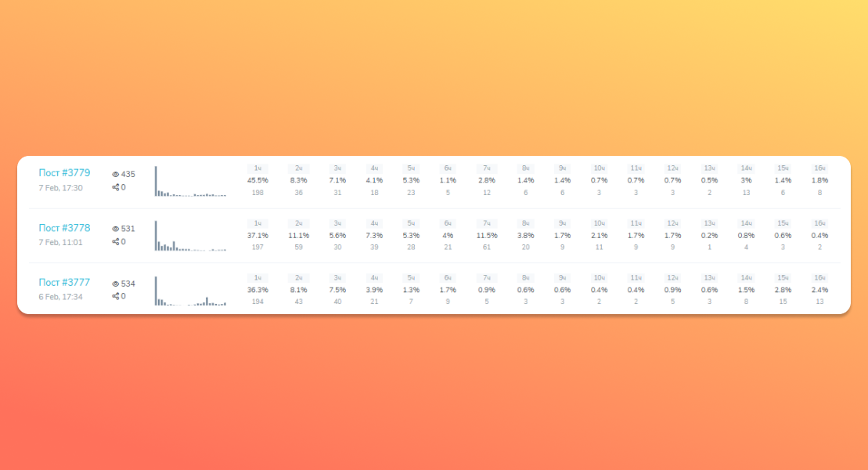Click the share icon in Пост #3778 row
This screenshot has width=868, height=470.
click(115, 241)
